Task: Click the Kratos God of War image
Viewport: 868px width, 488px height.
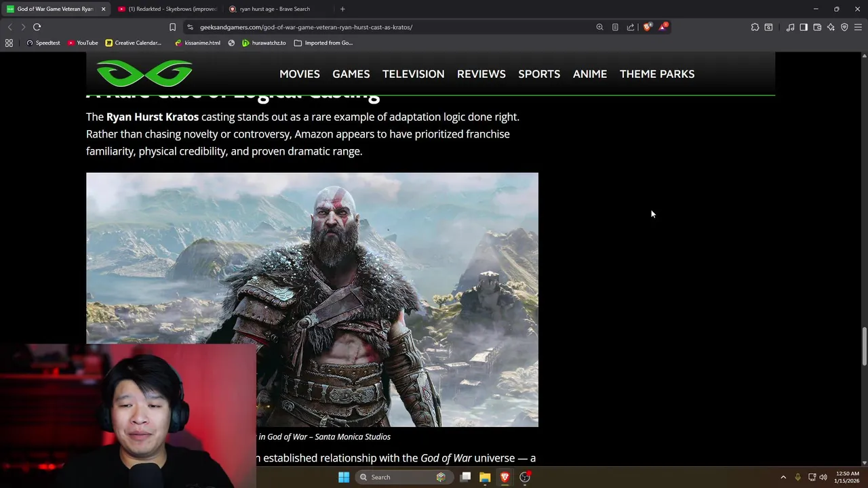Action: (312, 300)
